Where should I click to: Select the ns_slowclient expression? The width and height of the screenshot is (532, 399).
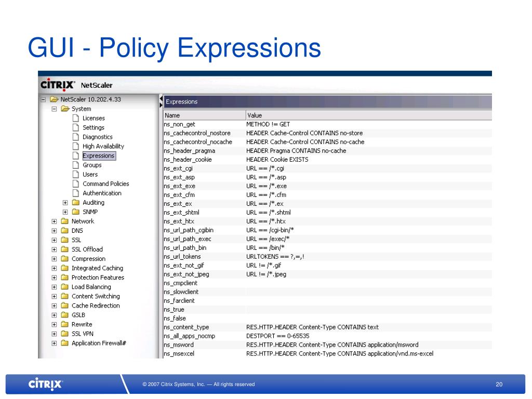coord(327,292)
